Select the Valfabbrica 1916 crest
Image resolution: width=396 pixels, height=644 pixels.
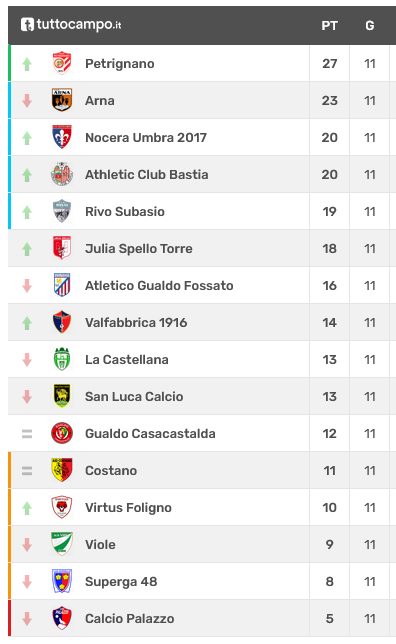click(x=62, y=322)
